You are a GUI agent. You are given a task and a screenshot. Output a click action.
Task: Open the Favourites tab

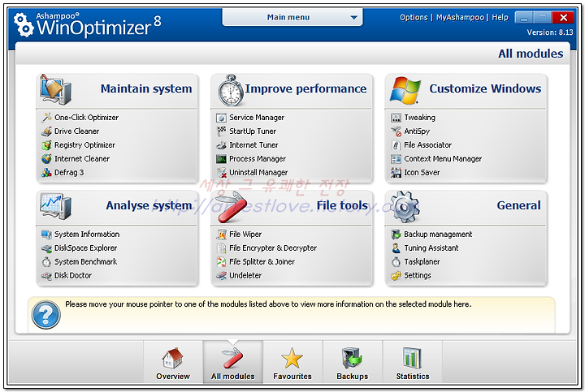click(x=292, y=362)
